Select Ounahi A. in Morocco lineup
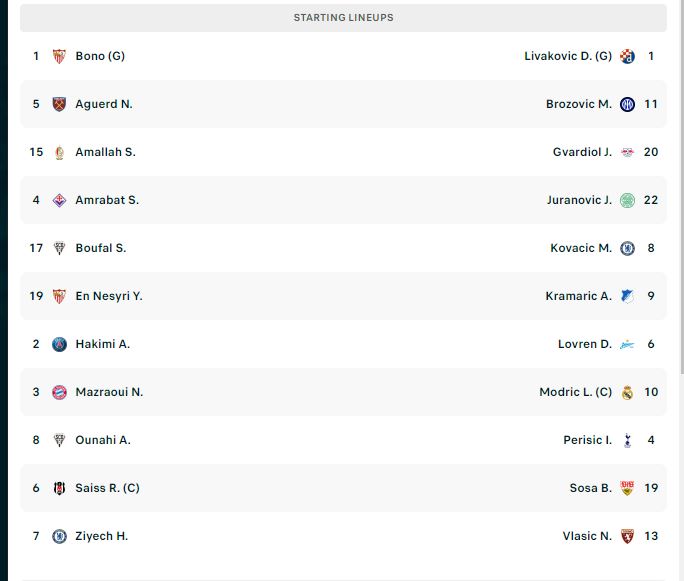The height and width of the screenshot is (581, 684). [103, 440]
